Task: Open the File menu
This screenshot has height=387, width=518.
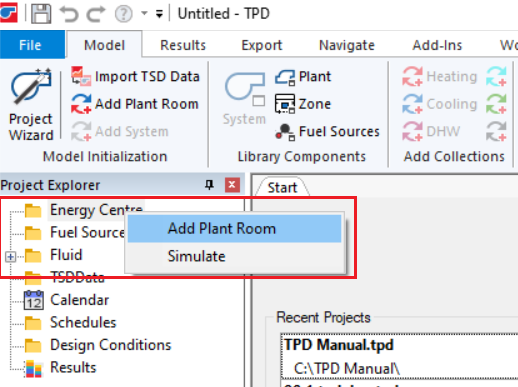Action: coord(32,45)
